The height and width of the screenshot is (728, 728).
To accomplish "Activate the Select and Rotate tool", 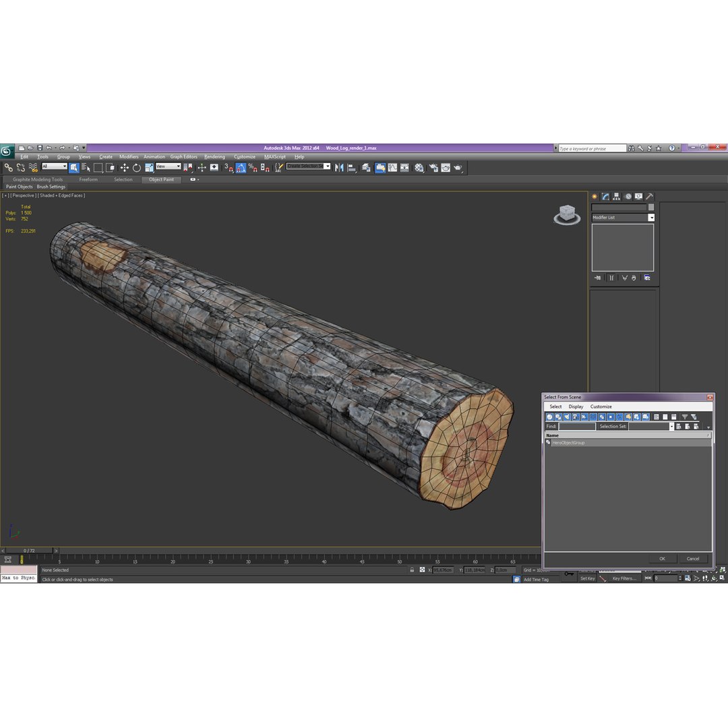I will (136, 168).
